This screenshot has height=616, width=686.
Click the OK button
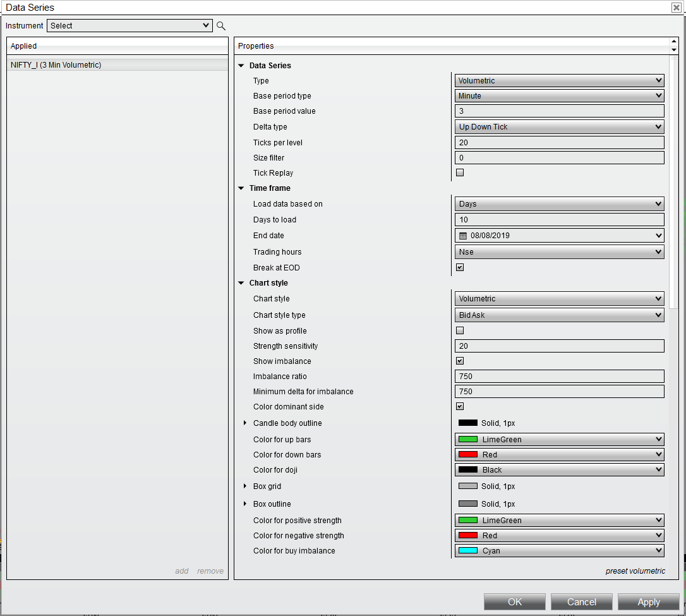click(x=514, y=602)
